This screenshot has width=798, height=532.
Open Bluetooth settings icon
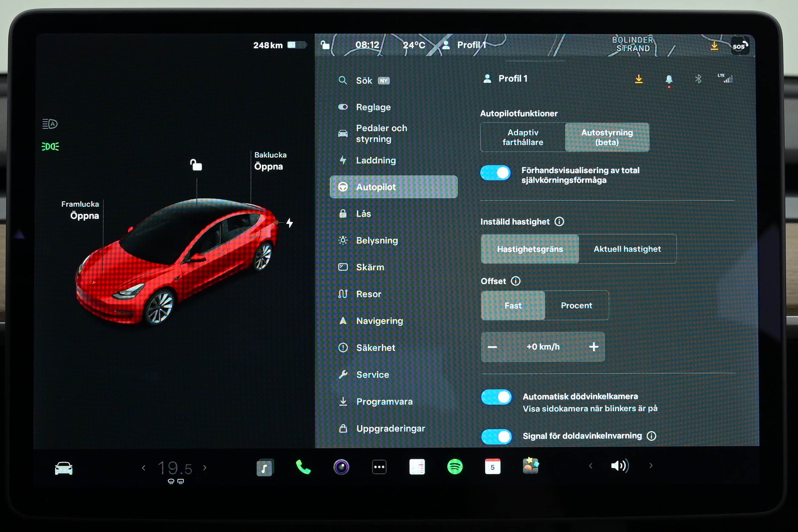698,79
